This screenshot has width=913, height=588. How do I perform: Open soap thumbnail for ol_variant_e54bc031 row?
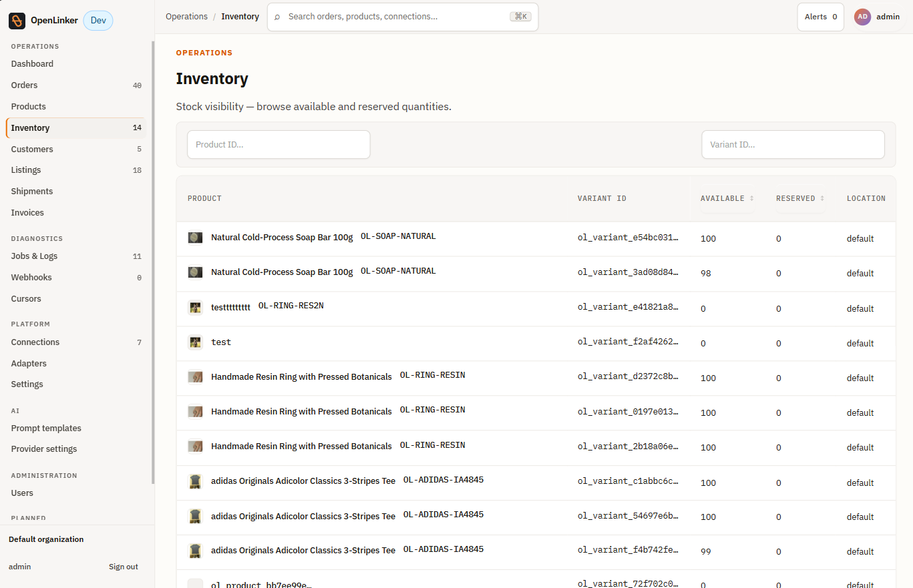click(195, 238)
